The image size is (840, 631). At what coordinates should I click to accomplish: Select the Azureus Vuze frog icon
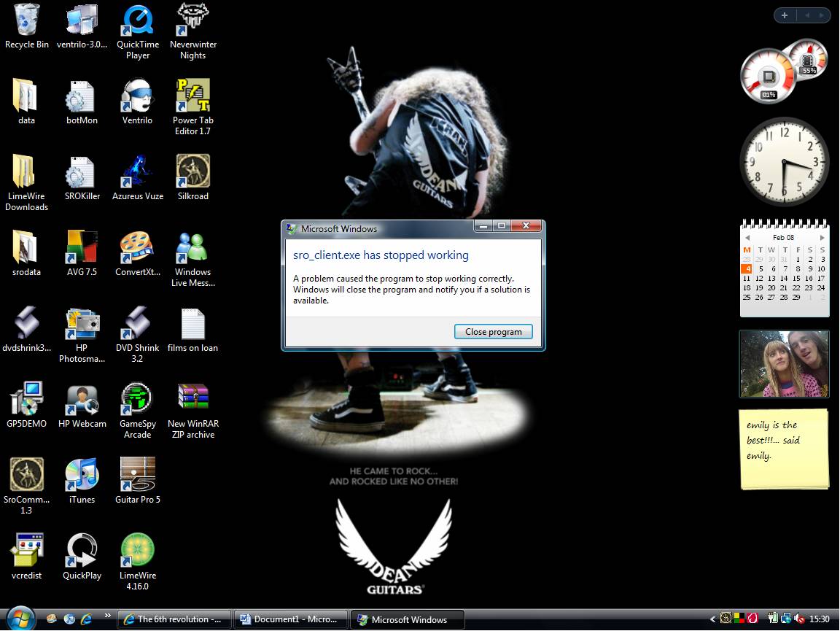coord(137,171)
